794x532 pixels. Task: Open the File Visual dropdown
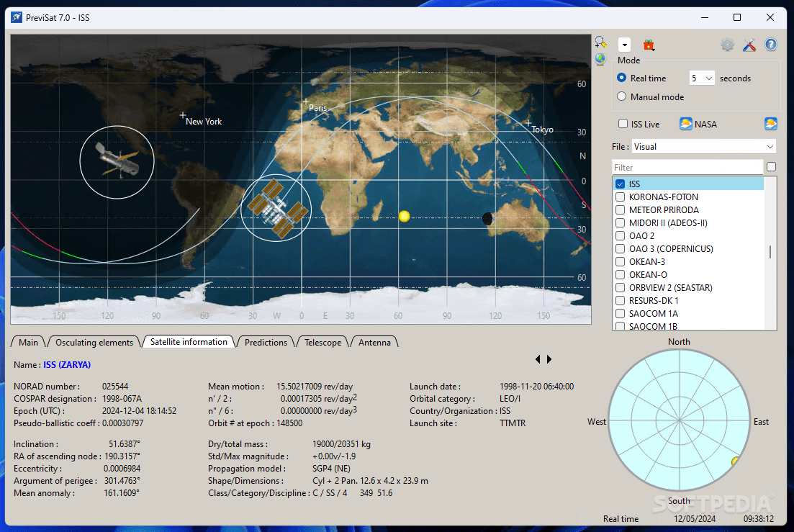coord(704,147)
